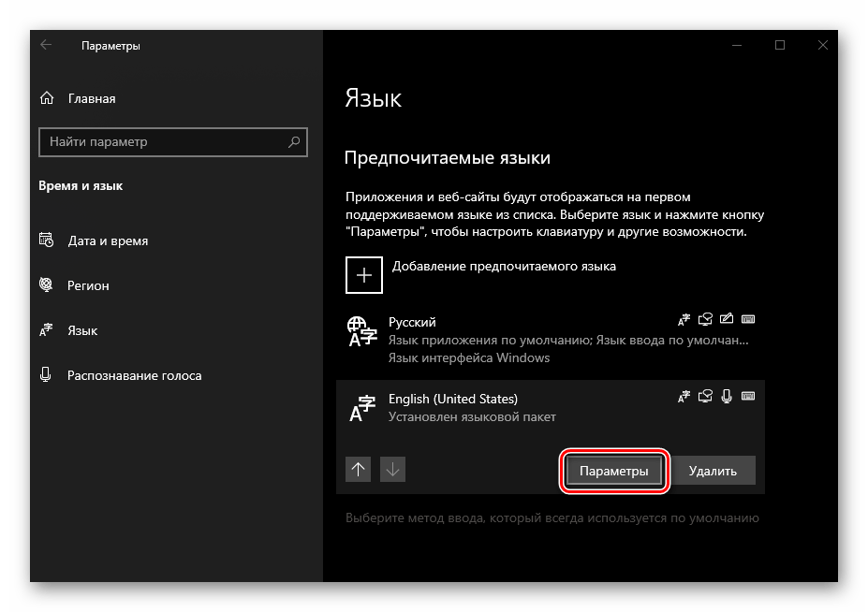Click the default input method link
868x612 pixels.
pos(552,517)
